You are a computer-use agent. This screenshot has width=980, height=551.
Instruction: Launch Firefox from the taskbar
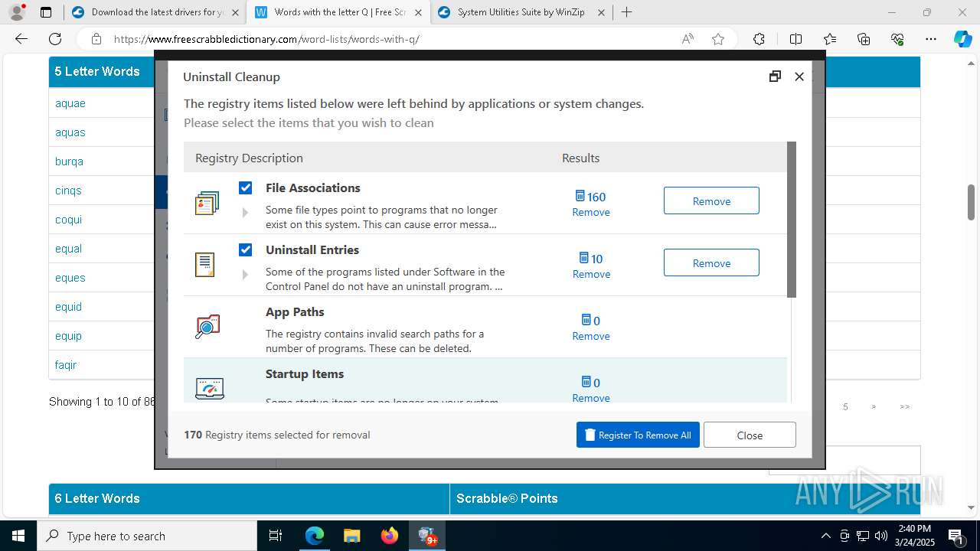[x=390, y=536]
